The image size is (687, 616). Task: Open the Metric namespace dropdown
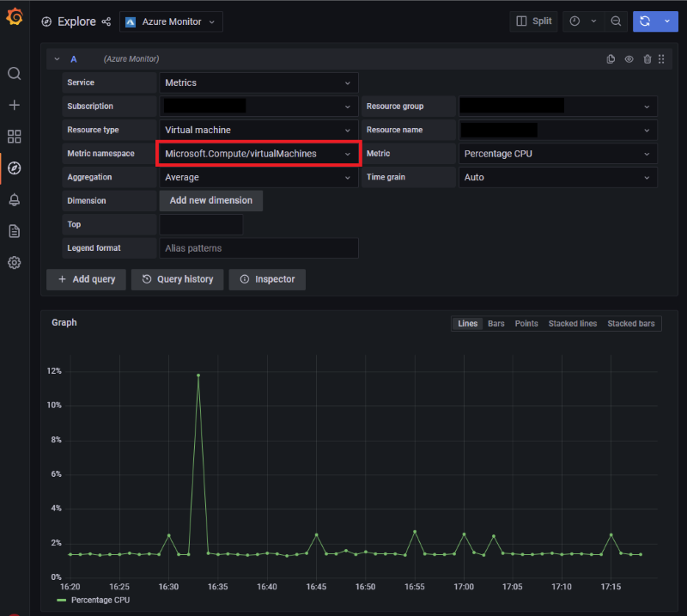click(x=259, y=154)
